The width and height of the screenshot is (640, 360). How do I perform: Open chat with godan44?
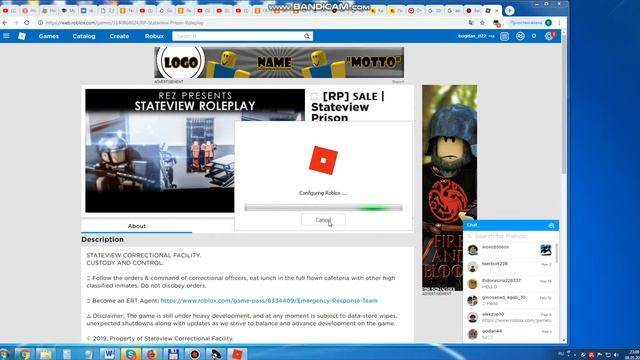tap(510, 334)
